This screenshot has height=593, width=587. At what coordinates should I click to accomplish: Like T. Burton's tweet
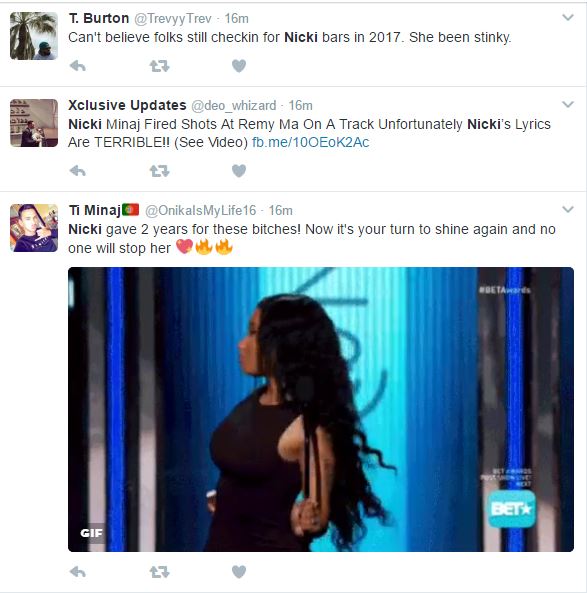(239, 66)
